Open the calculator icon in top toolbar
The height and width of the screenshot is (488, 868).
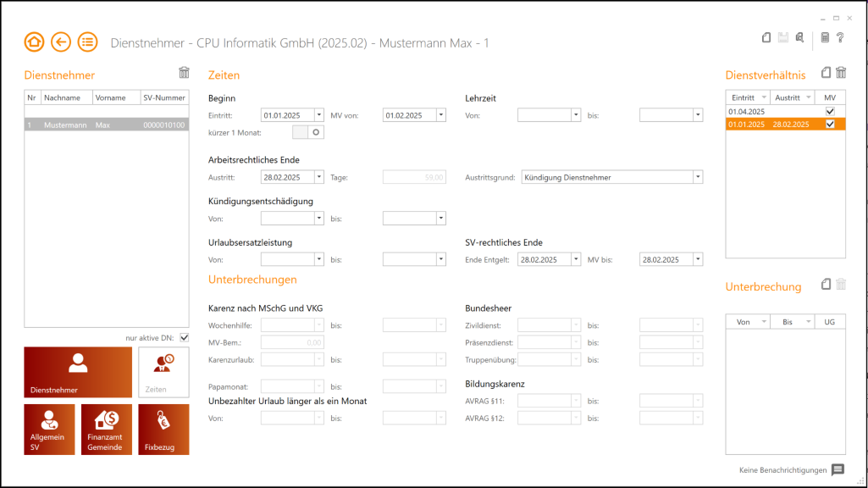tap(825, 37)
